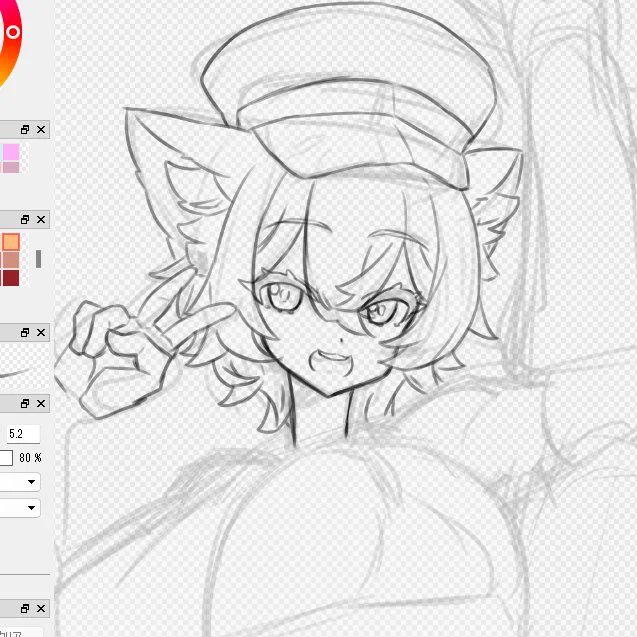
Task: Pick the dusty mauve-pink color swatch
Action: tap(11, 167)
